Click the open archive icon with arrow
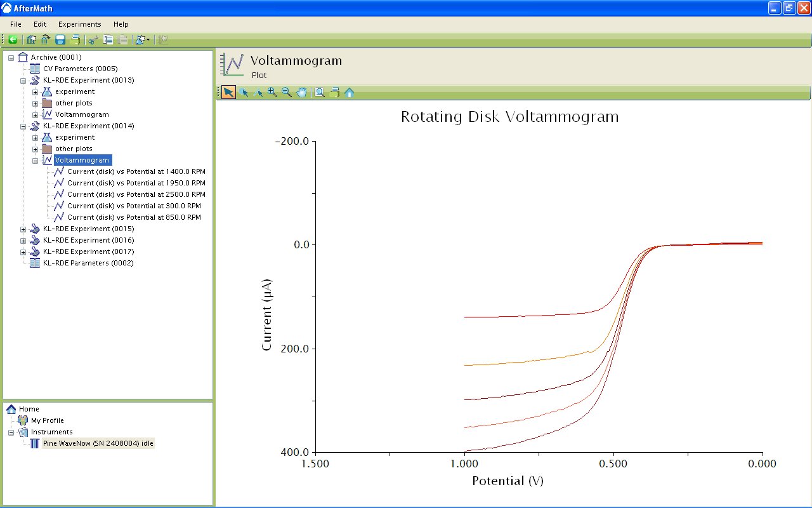812x508 pixels. (x=46, y=39)
